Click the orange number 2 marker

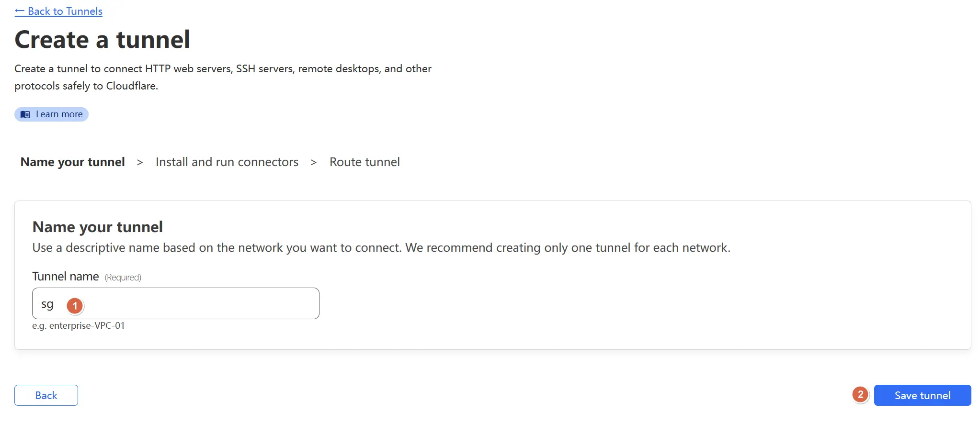click(860, 395)
